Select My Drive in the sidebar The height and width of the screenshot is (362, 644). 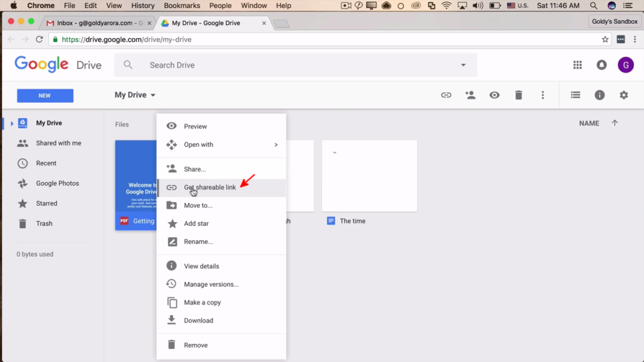point(49,123)
